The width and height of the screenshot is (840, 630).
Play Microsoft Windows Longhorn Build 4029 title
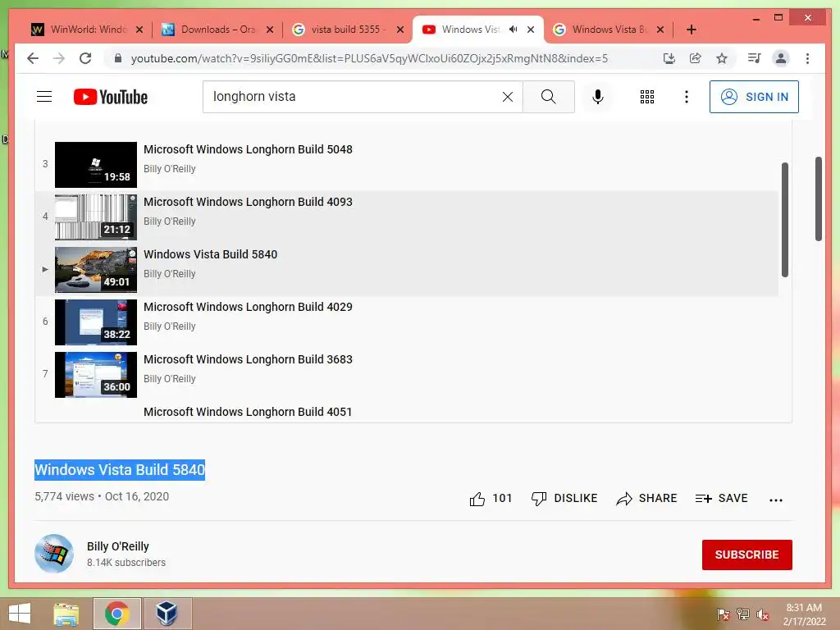248,307
